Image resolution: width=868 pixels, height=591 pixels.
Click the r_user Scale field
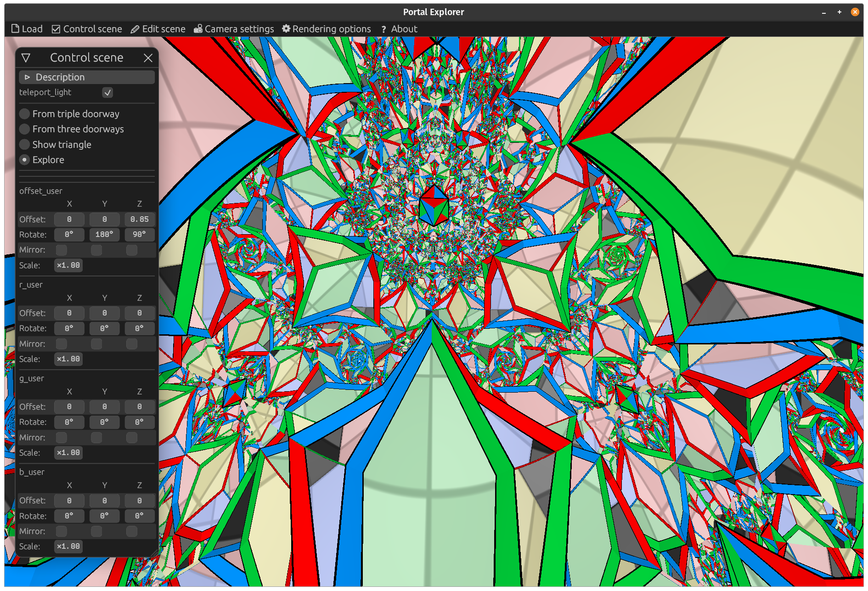tap(68, 359)
